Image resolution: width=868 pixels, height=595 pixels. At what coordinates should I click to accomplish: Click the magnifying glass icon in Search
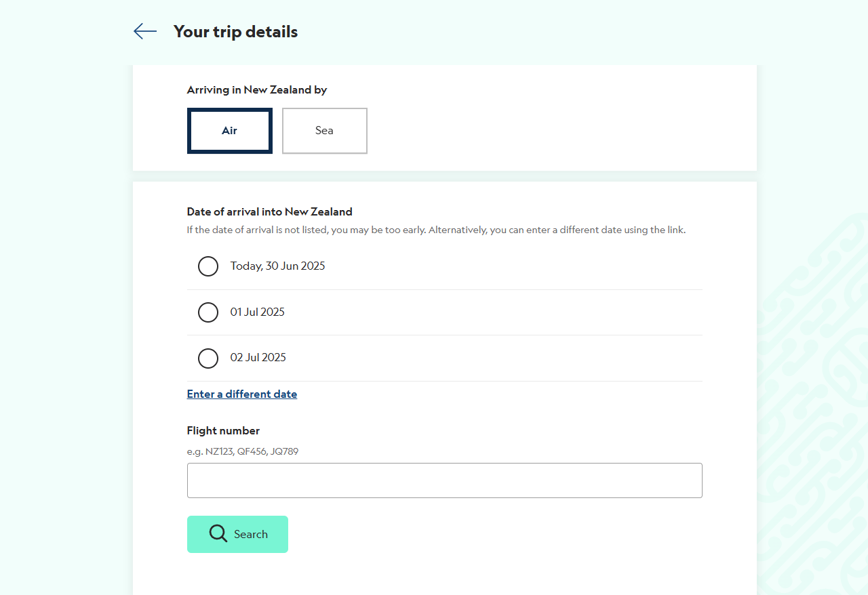(x=218, y=533)
